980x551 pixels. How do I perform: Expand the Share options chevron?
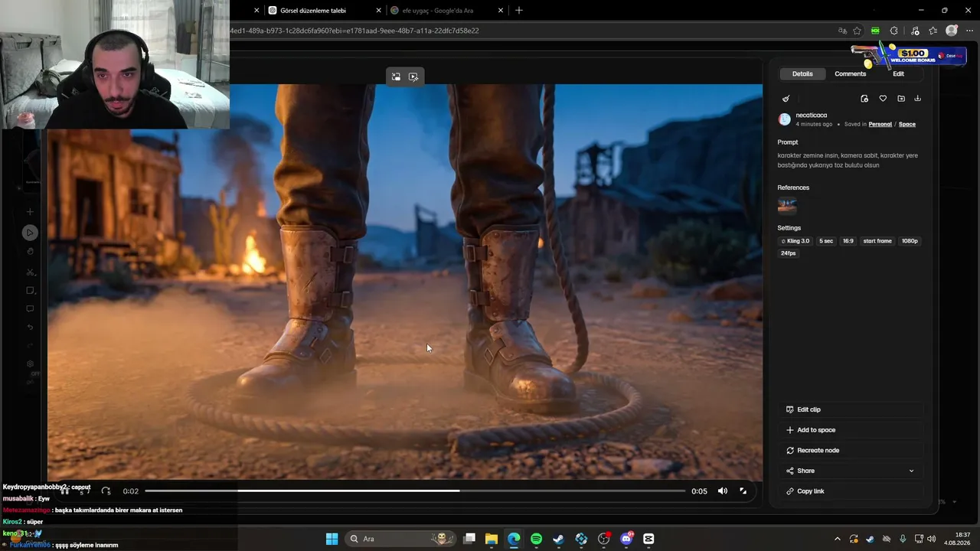(911, 471)
